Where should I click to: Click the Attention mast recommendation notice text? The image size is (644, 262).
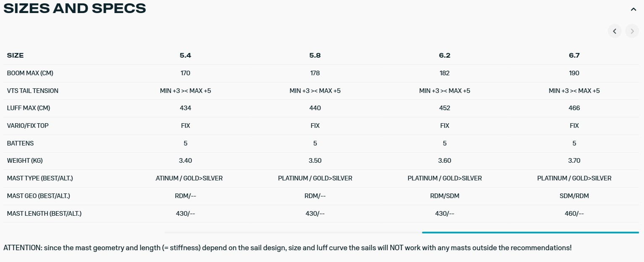pyautogui.click(x=287, y=248)
